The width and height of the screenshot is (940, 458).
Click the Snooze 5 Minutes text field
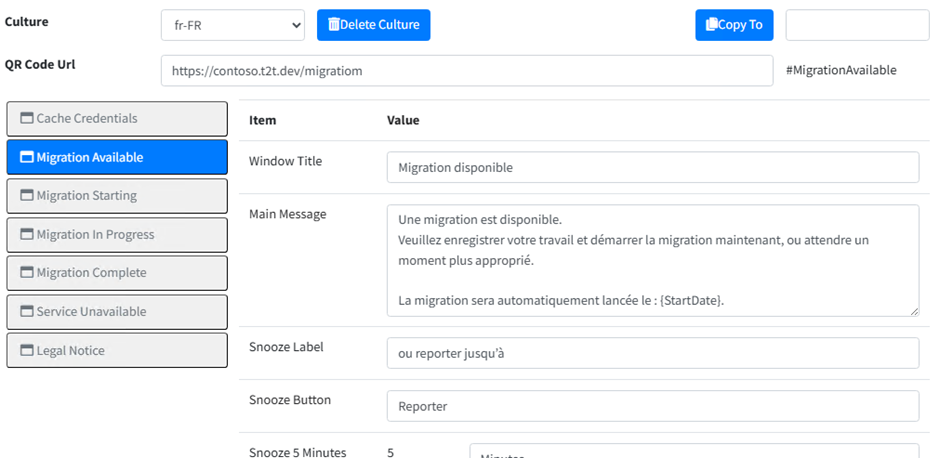click(692, 452)
